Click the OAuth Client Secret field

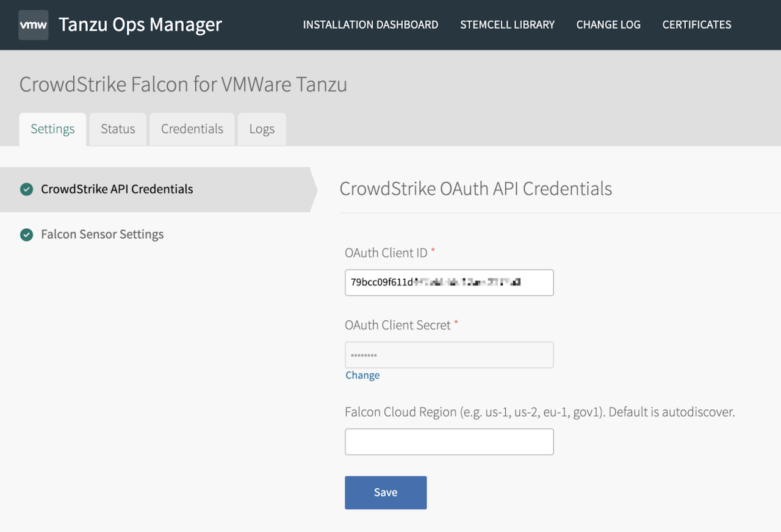(449, 354)
